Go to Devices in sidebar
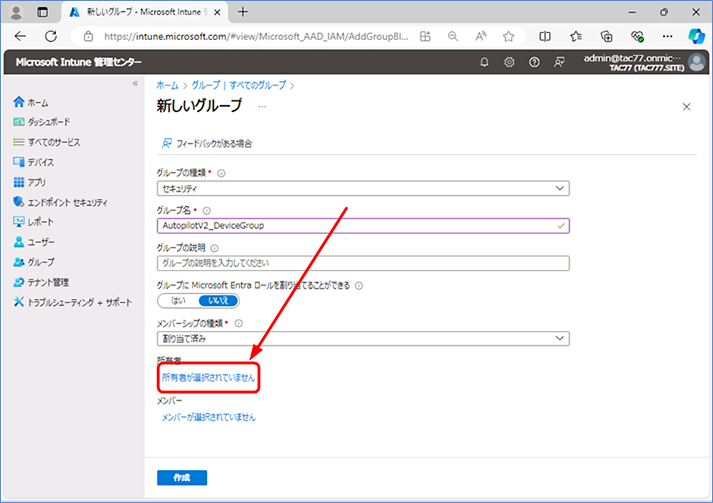This screenshot has width=713, height=503. pyautogui.click(x=34, y=162)
